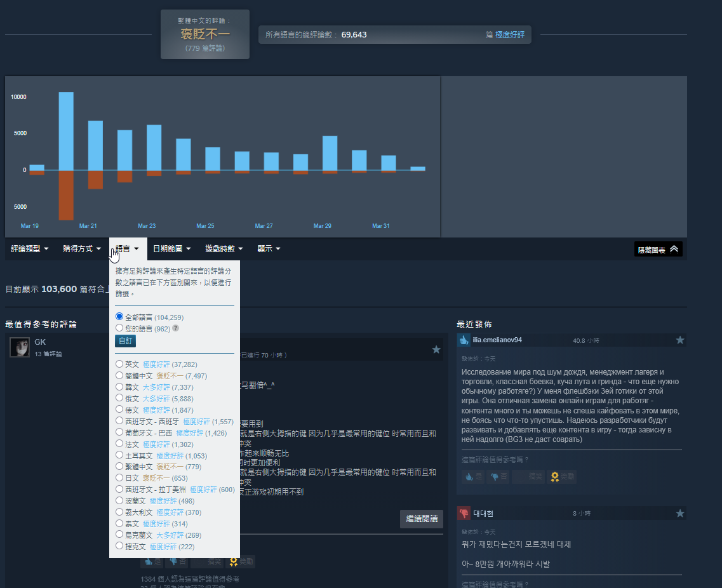Expand the 顯示 dropdown

[x=268, y=248]
